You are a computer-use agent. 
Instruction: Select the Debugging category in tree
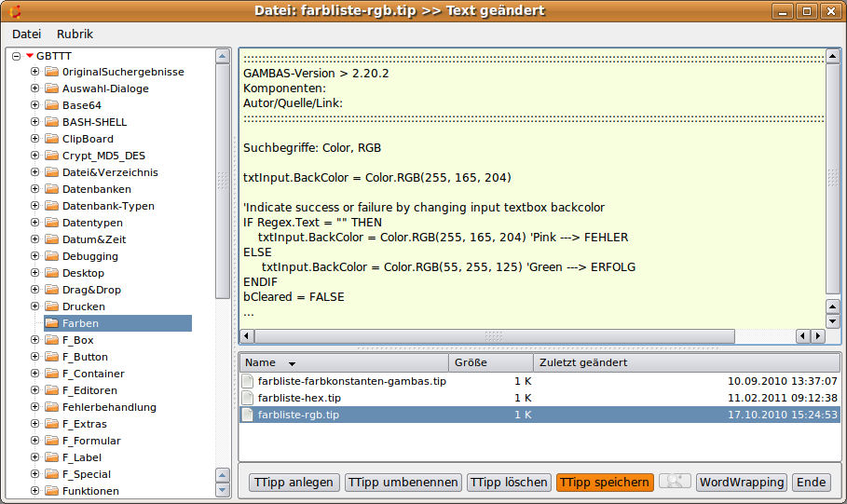(x=89, y=256)
